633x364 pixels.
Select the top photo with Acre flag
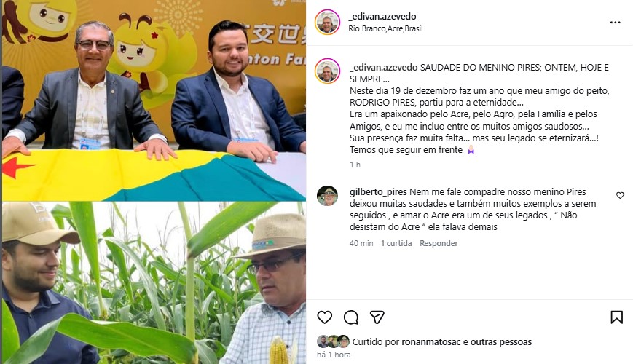(x=154, y=100)
